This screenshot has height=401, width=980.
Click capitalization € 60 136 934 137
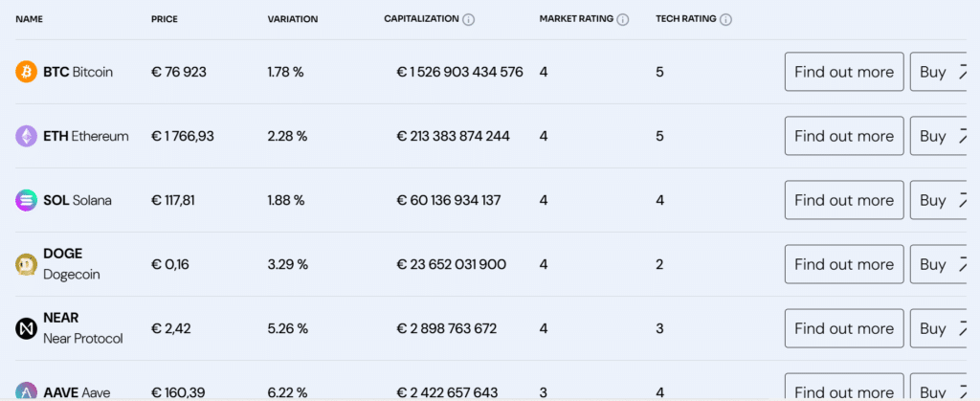[449, 201]
